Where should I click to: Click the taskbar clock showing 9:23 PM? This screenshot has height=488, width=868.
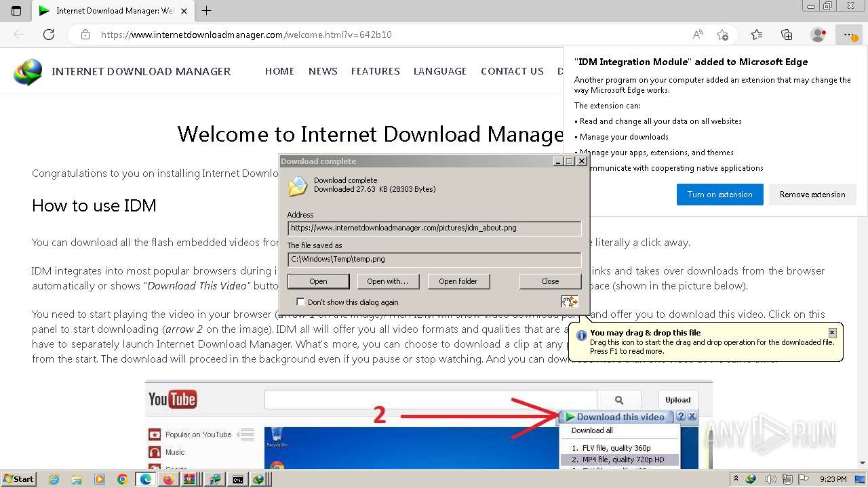(x=833, y=479)
